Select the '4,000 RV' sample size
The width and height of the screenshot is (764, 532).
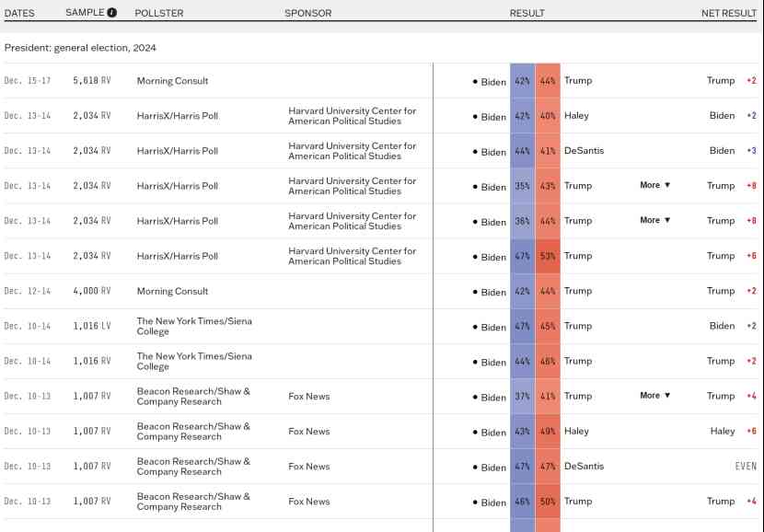pyautogui.click(x=92, y=292)
